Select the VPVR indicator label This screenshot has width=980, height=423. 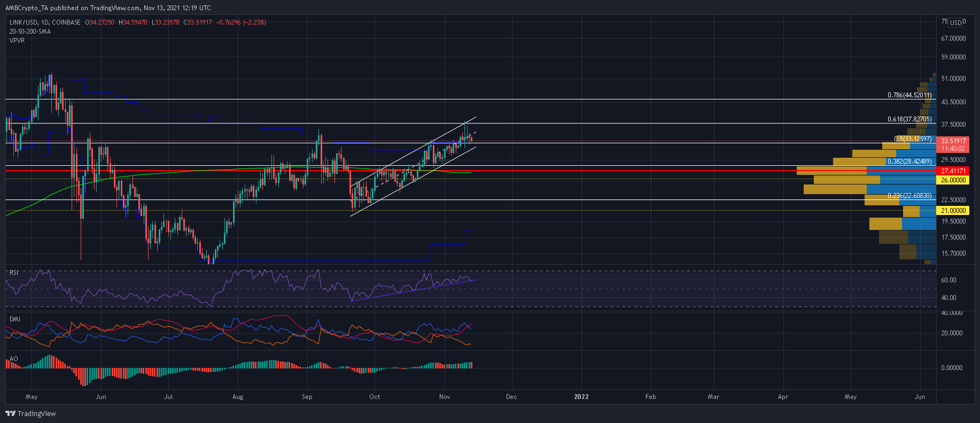[x=17, y=41]
